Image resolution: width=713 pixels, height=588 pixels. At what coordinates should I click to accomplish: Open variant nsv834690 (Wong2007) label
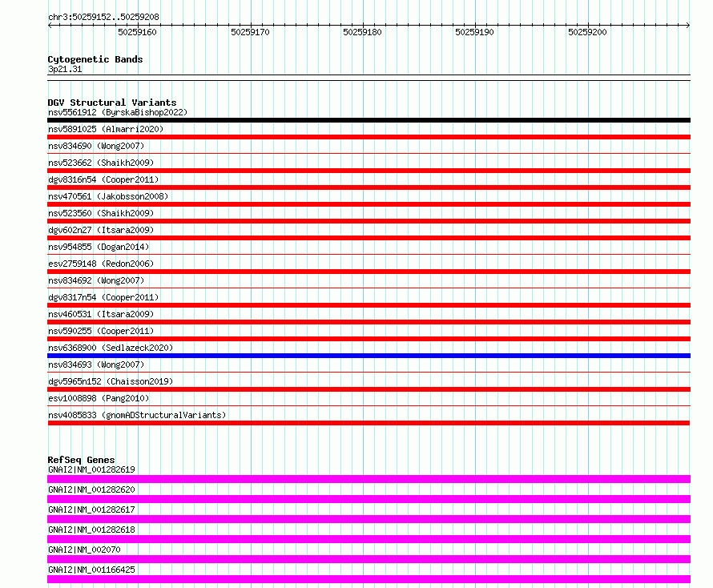[96, 146]
